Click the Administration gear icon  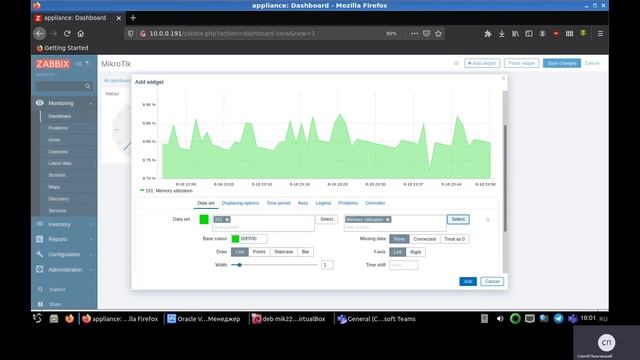pyautogui.click(x=40, y=269)
